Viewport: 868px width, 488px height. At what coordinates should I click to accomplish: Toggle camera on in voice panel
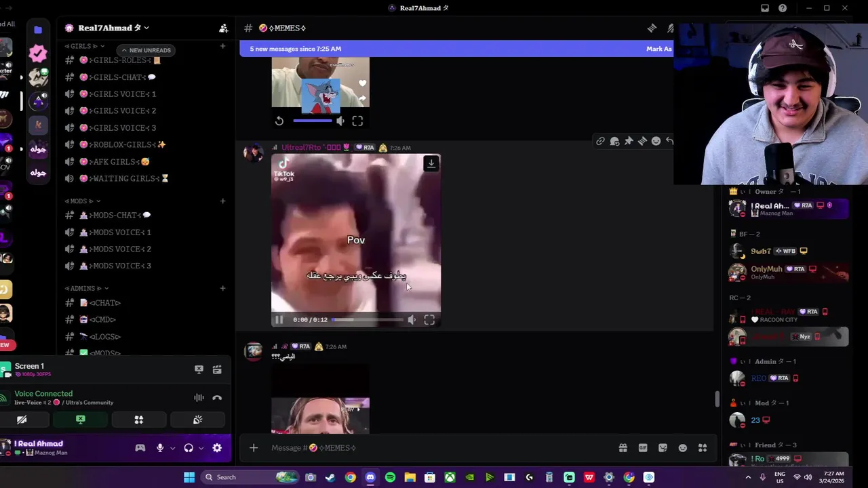pyautogui.click(x=22, y=420)
